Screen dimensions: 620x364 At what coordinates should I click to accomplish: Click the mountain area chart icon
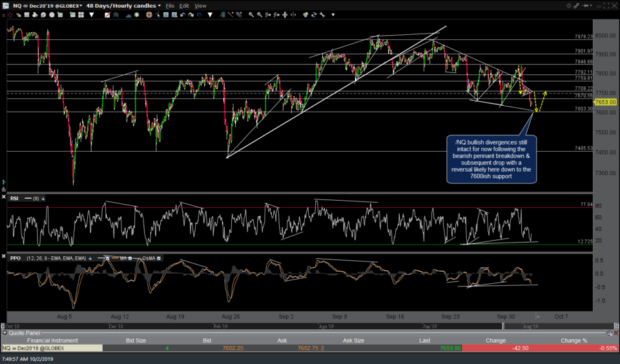coord(129,15)
